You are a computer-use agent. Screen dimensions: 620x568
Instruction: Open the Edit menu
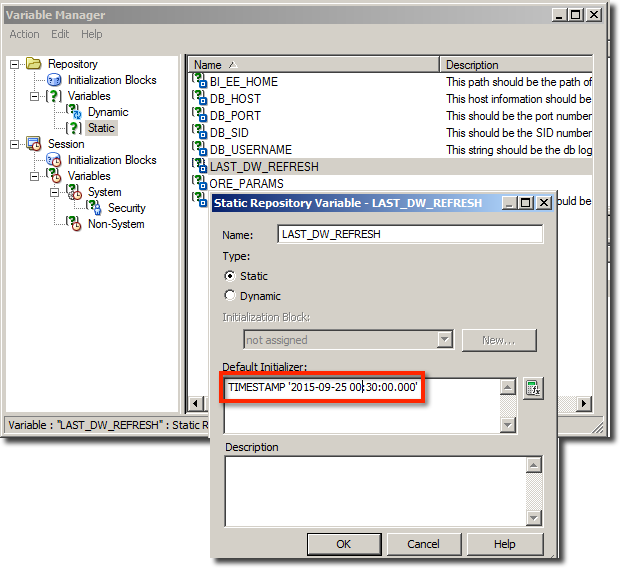tap(60, 34)
